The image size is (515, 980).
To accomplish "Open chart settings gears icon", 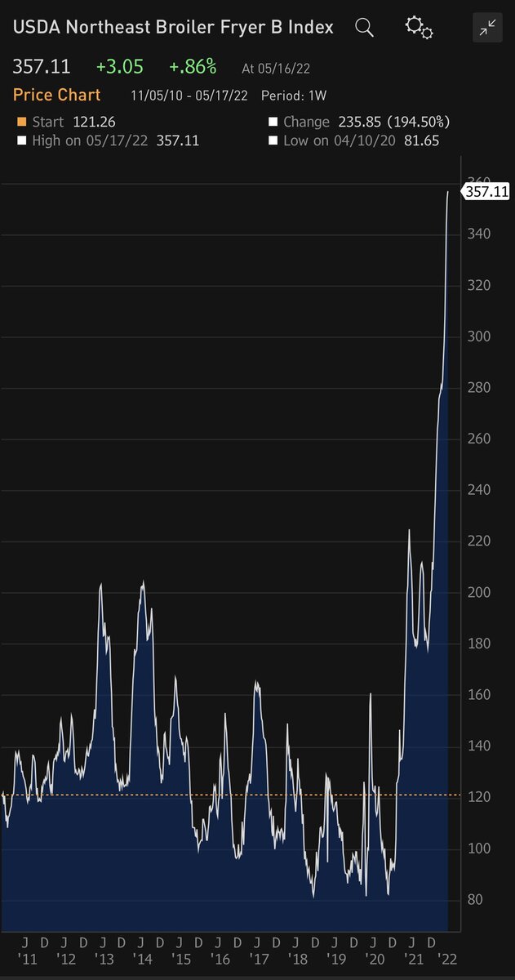I will pos(419,28).
